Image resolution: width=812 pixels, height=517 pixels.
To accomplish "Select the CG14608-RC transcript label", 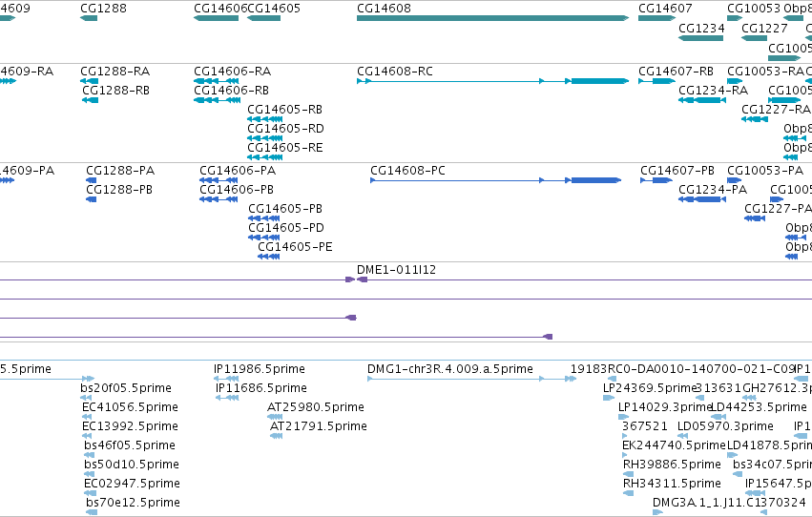I will [395, 72].
